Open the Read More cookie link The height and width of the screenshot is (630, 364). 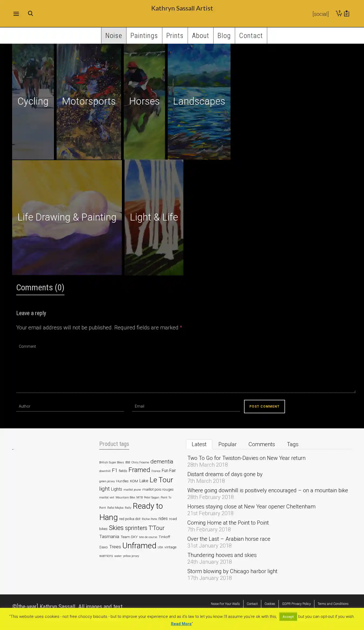[x=181, y=624]
